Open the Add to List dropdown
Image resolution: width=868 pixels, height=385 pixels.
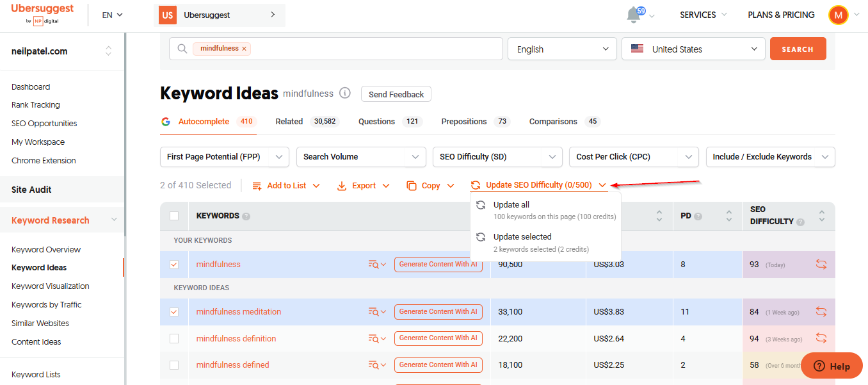pos(286,186)
